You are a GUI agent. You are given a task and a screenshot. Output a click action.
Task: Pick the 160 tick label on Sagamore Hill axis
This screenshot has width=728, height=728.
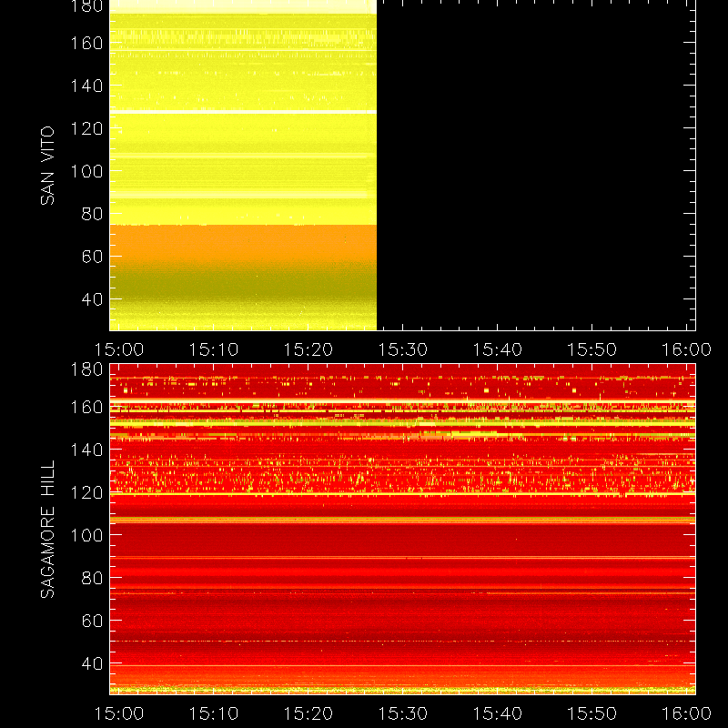[86, 407]
